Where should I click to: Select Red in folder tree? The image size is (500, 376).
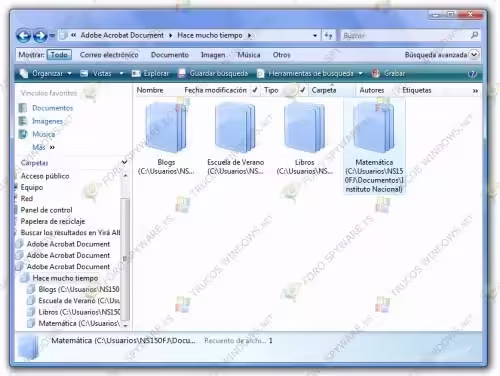(x=26, y=199)
